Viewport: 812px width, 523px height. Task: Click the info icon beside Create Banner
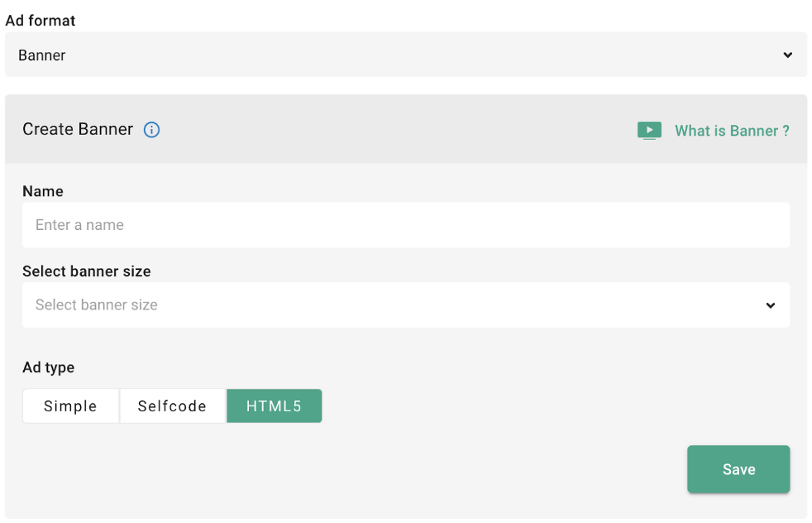click(151, 130)
